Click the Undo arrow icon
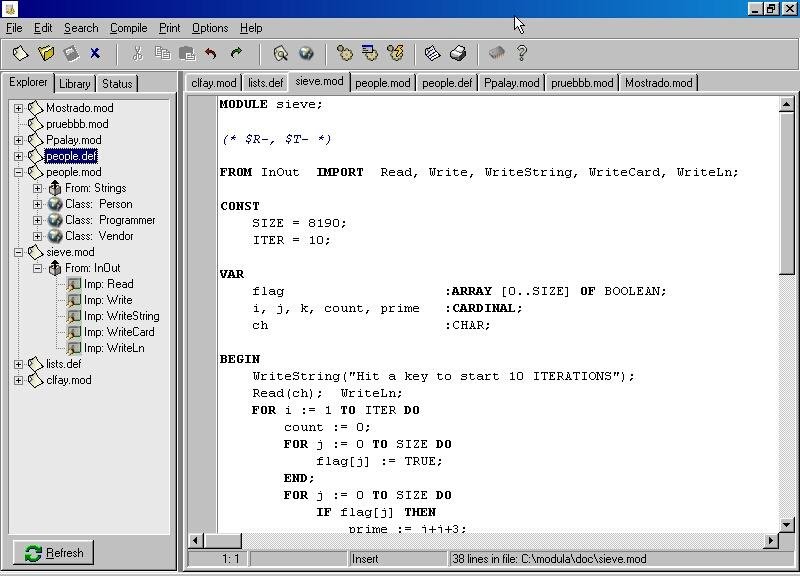Screen dimensions: 800x576 [212, 54]
